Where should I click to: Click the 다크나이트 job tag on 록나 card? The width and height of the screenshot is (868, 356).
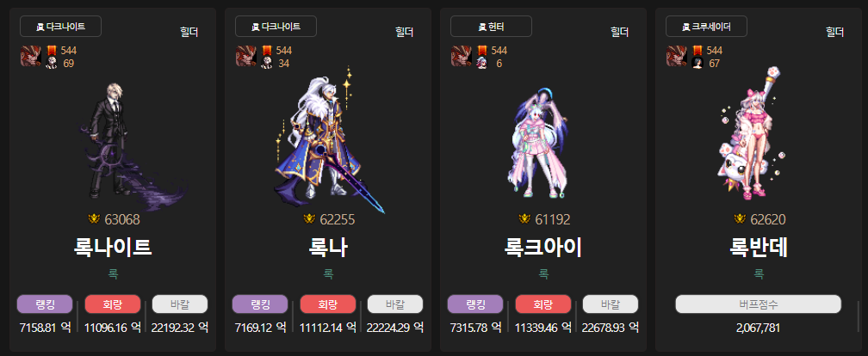pos(276,26)
